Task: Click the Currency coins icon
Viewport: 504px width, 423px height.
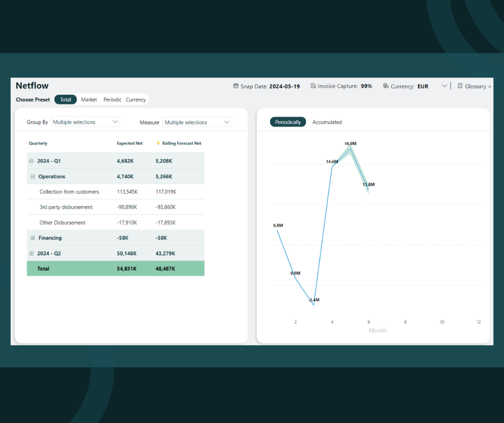Action: click(386, 86)
